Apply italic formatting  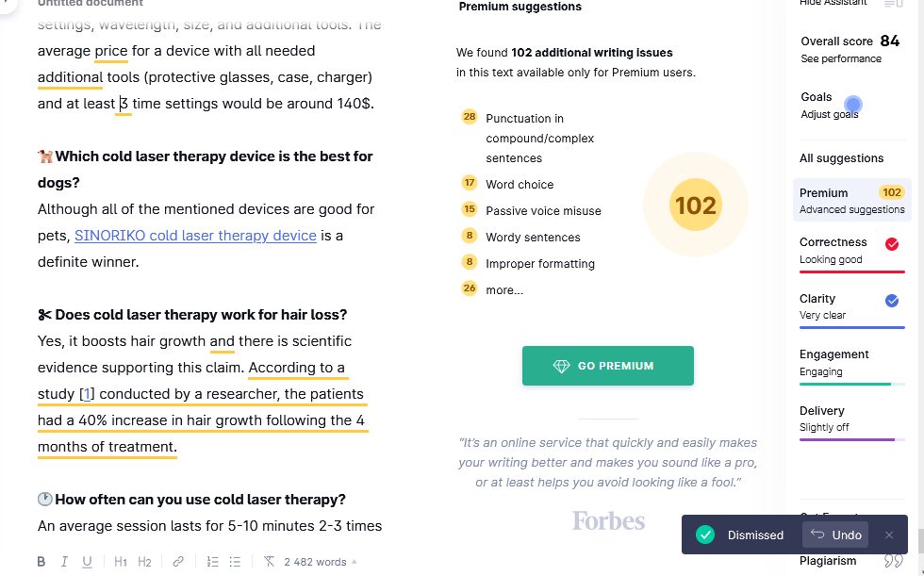click(64, 562)
